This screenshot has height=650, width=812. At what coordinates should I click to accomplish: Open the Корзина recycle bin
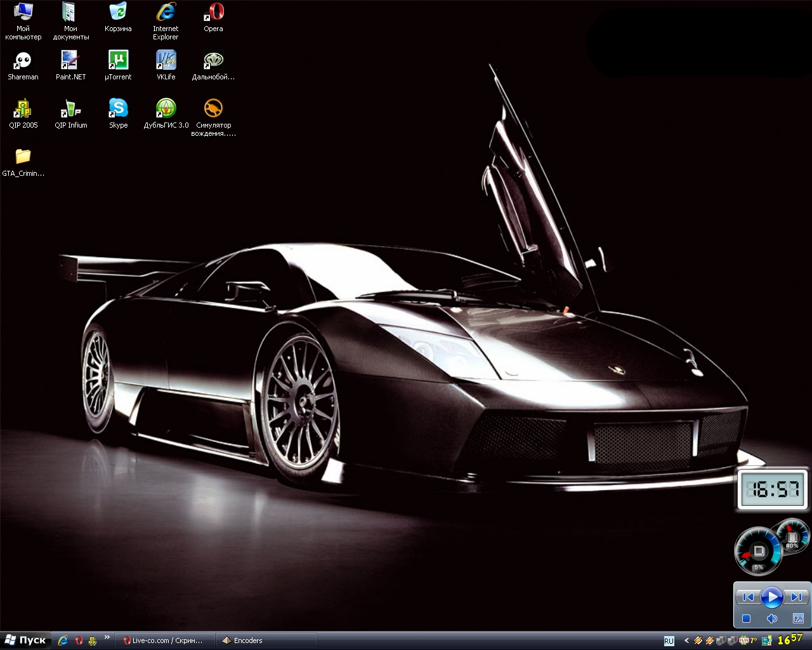[118, 13]
